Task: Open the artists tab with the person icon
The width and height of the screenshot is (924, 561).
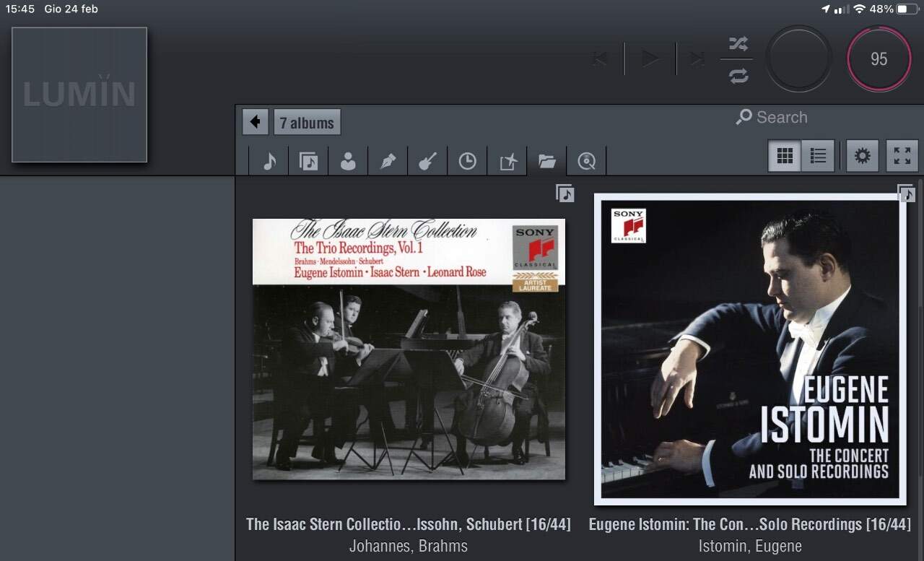Action: (348, 161)
